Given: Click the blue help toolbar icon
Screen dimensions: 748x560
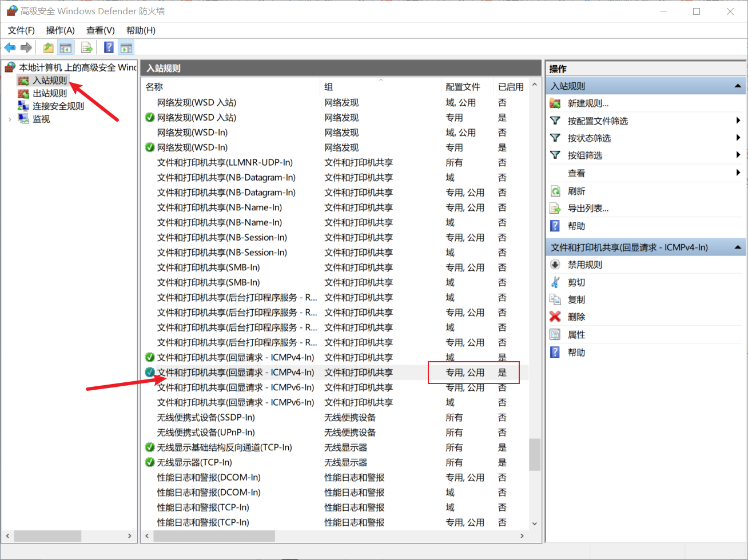Looking at the screenshot, I should (109, 48).
